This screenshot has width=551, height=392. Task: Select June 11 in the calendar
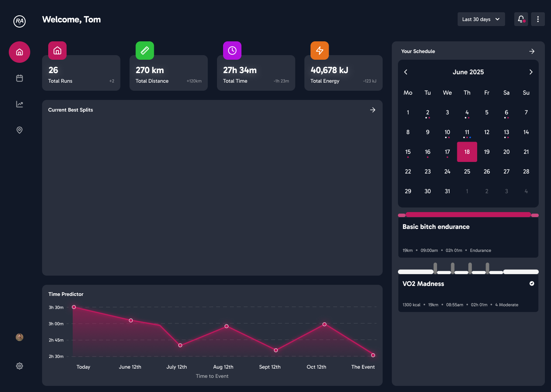(x=467, y=132)
